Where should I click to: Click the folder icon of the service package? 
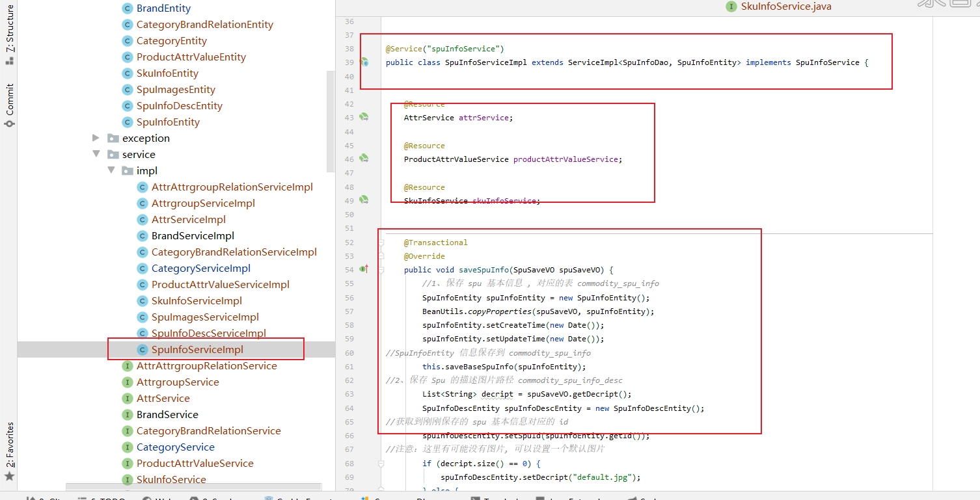(x=113, y=155)
